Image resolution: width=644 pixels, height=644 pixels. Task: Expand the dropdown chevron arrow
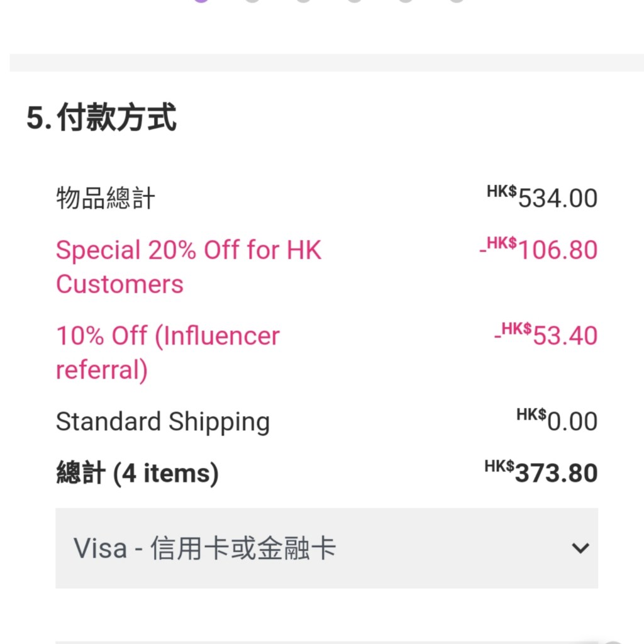pyautogui.click(x=580, y=548)
